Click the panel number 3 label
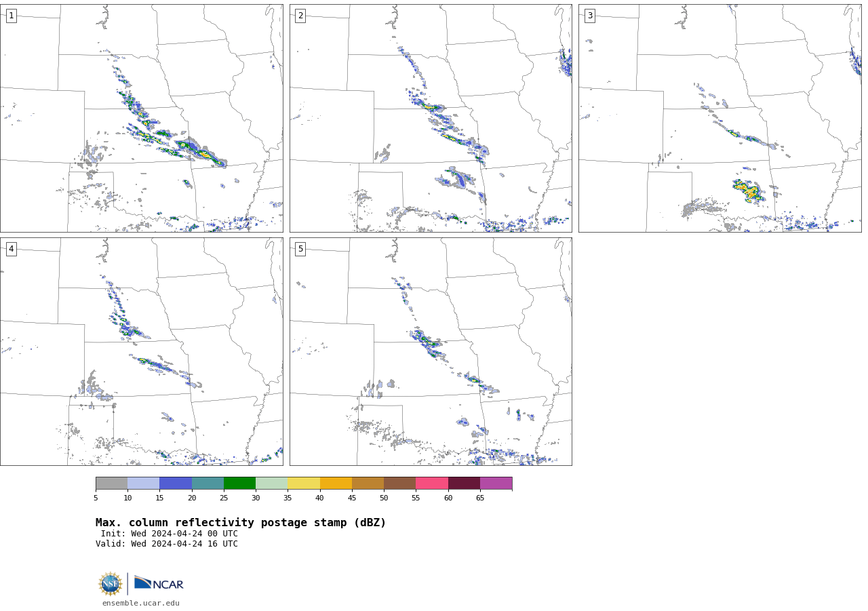The height and width of the screenshot is (611, 868). click(589, 16)
